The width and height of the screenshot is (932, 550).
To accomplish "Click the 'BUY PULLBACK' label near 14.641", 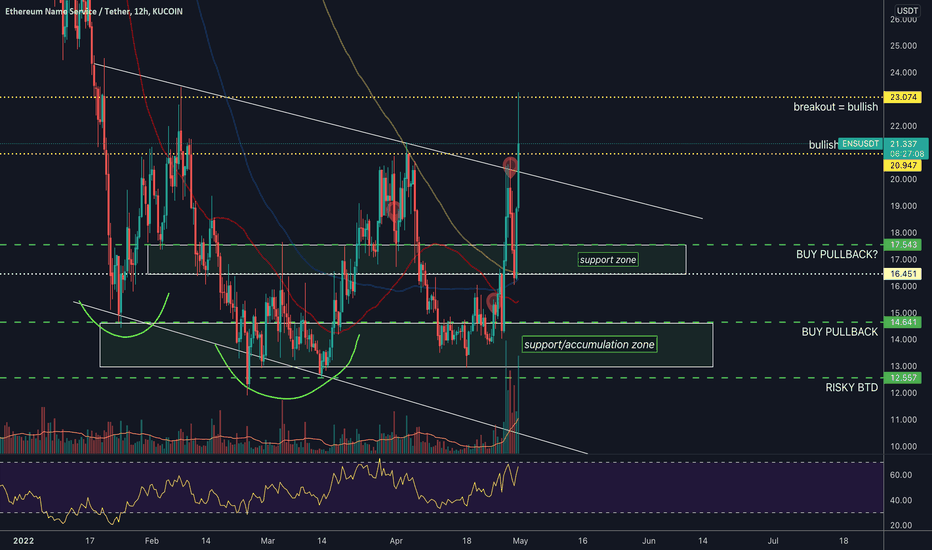I will 839,332.
